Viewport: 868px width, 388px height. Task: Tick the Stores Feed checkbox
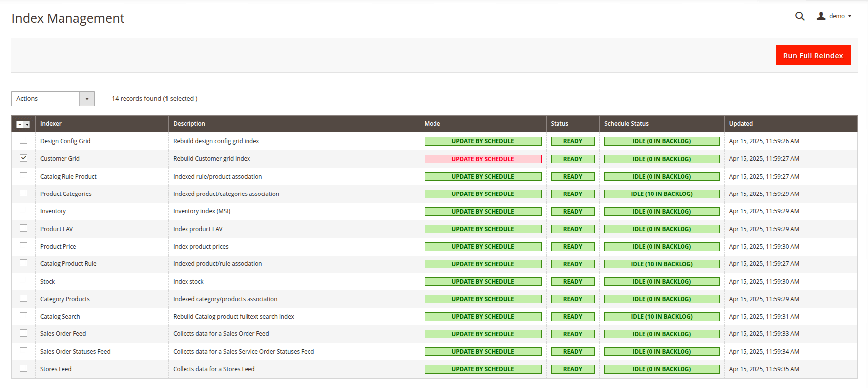(x=23, y=369)
